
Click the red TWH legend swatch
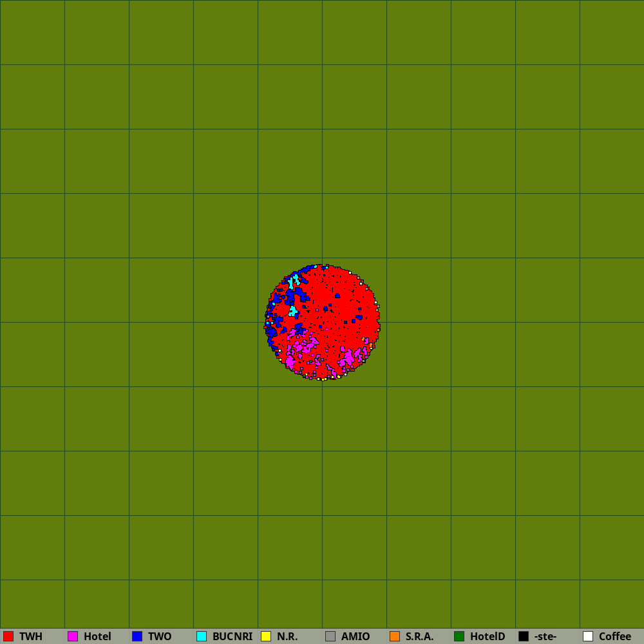pyautogui.click(x=8, y=636)
